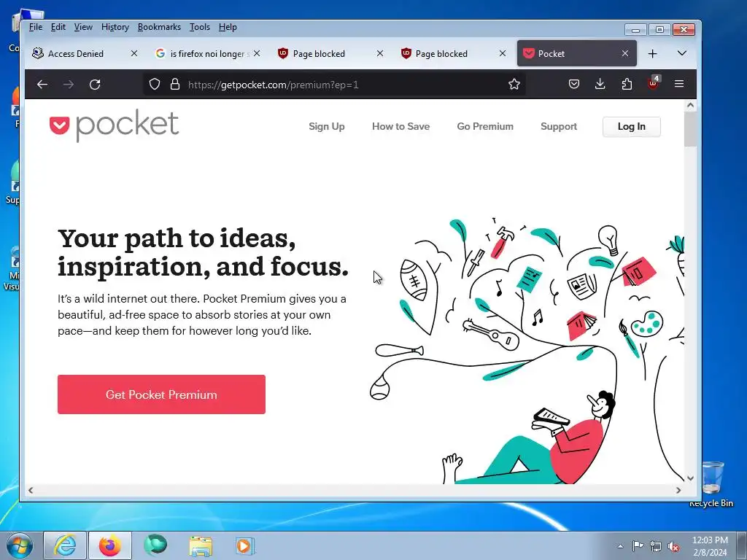Viewport: 747px width, 560px height.
Task: Click the Action Center flag tray icon
Action: [x=638, y=546]
